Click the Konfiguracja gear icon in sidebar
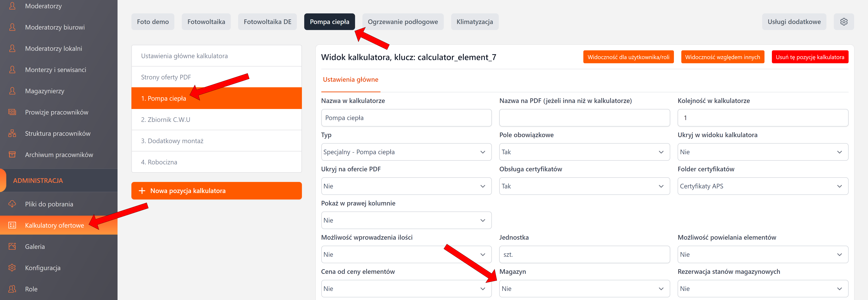This screenshot has height=300, width=868. [12, 268]
